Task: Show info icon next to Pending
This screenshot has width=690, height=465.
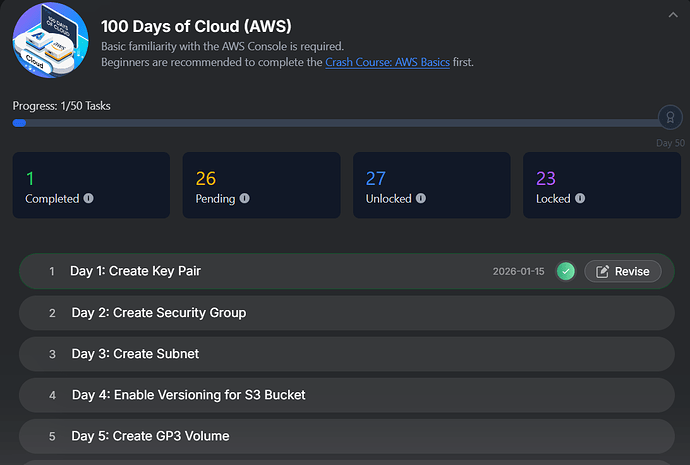Action: click(245, 199)
